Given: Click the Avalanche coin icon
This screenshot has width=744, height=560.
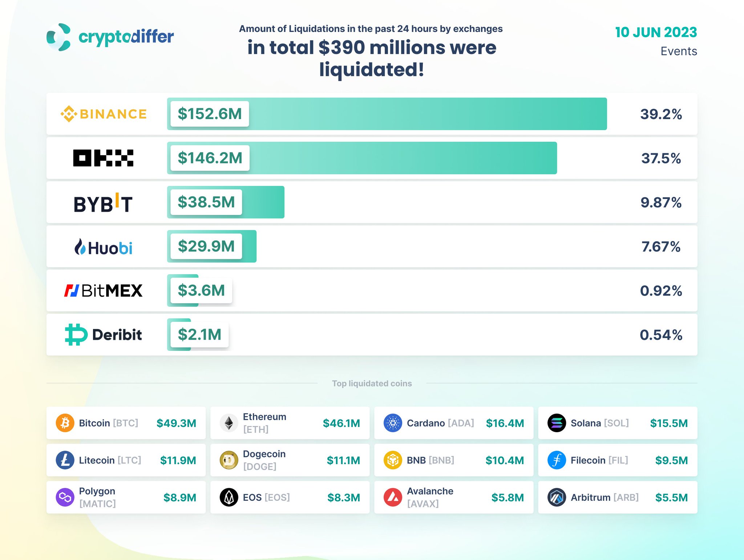Looking at the screenshot, I should (393, 497).
